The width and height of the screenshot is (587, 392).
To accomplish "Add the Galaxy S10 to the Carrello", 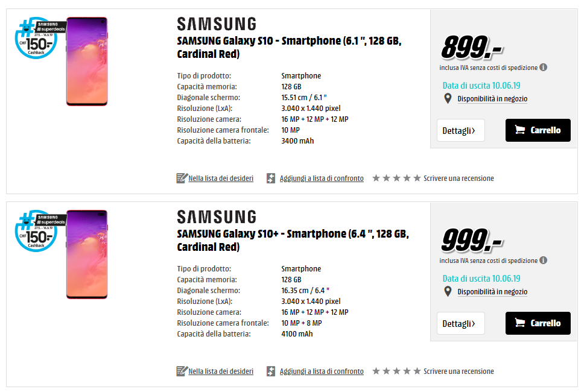I will tap(538, 130).
